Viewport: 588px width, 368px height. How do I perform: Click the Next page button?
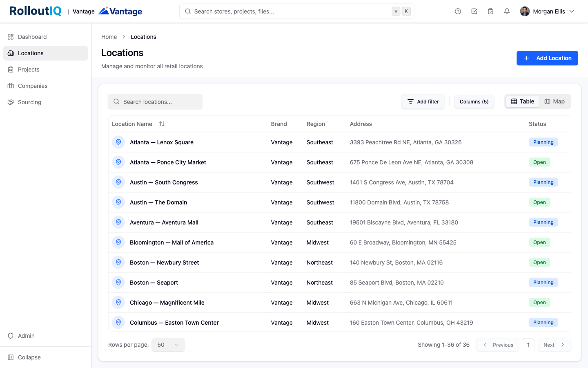point(555,345)
